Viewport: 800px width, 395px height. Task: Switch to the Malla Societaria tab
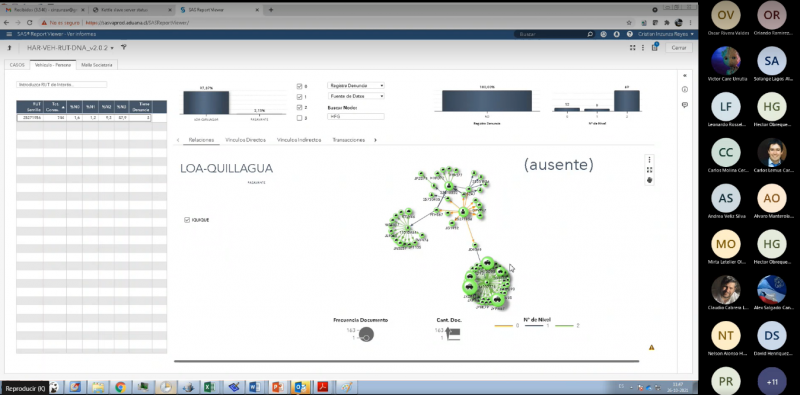coord(97,65)
